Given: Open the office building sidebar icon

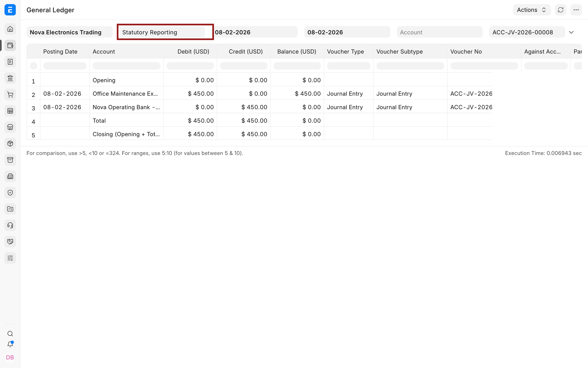Looking at the screenshot, I should [x=10, y=176].
